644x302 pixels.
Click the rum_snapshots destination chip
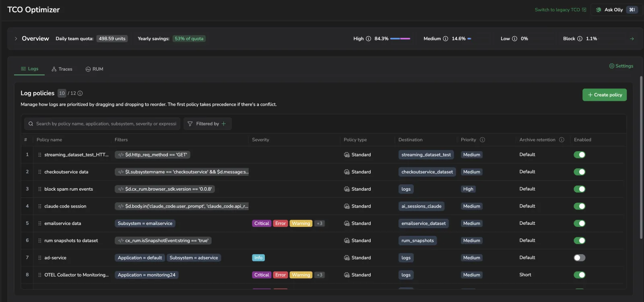pos(418,240)
